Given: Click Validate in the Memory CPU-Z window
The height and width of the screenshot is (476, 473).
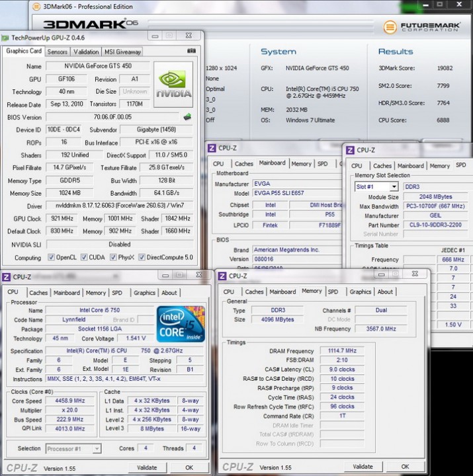Looking at the screenshot, I should (363, 467).
